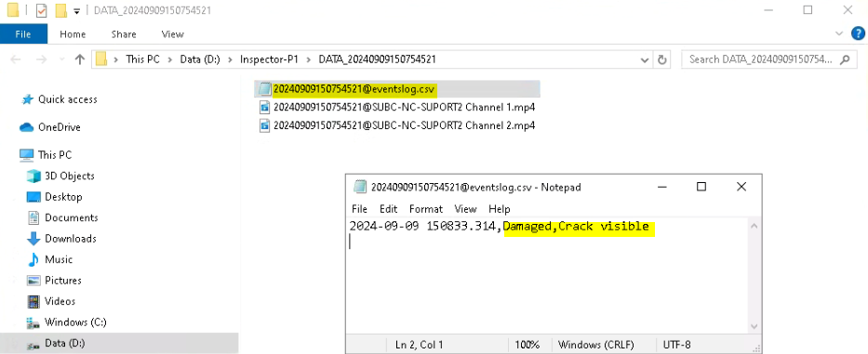This screenshot has height=354, width=868.
Task: Switch to the View ribbon tab
Action: (x=172, y=34)
